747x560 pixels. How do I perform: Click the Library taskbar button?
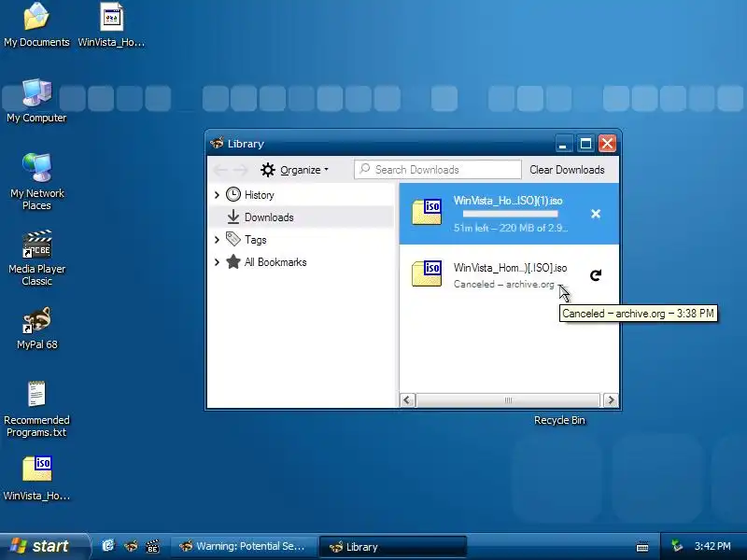pyautogui.click(x=392, y=547)
